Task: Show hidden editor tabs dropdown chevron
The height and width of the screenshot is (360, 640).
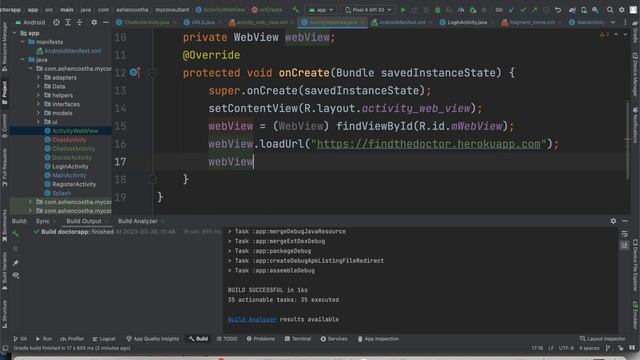Action: pyautogui.click(x=613, y=22)
